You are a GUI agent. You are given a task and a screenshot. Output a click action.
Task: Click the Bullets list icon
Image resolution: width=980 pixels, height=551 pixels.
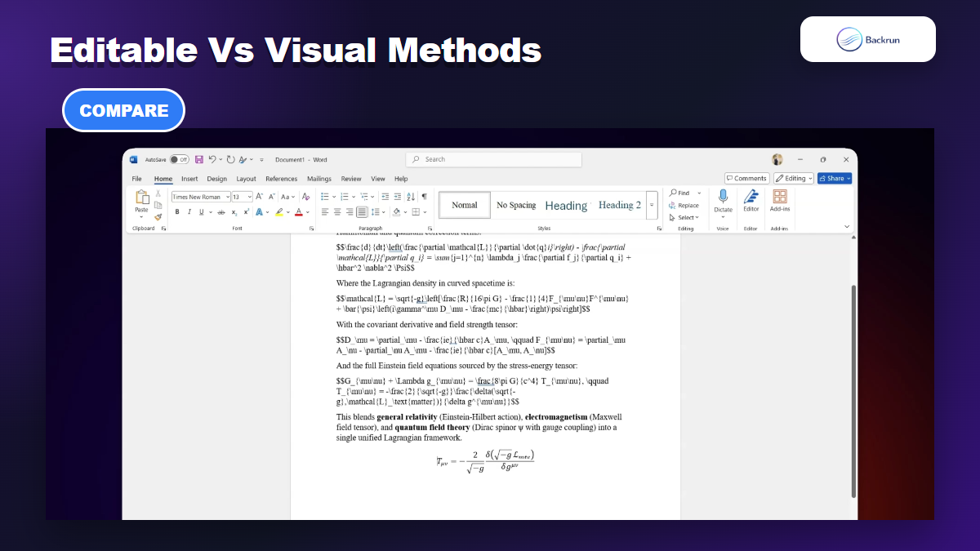pos(325,197)
